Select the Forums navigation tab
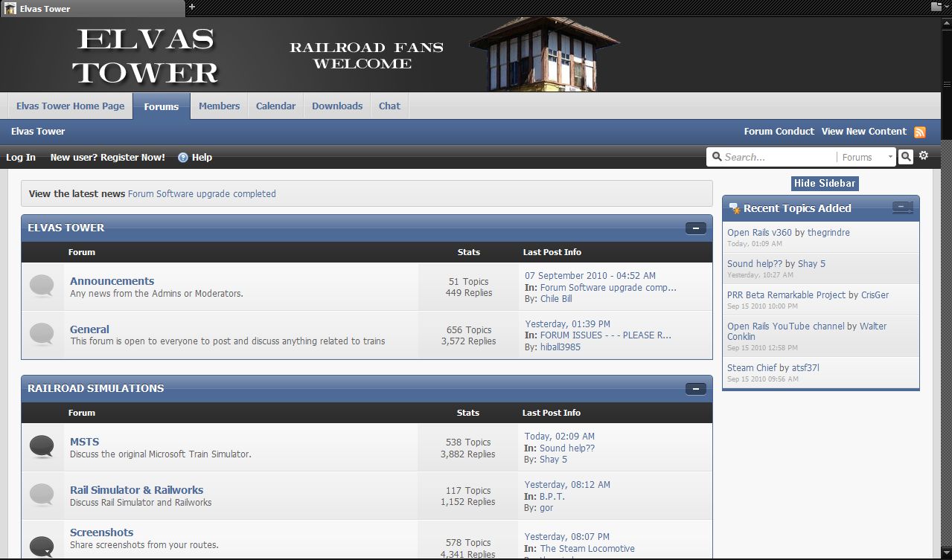 [x=162, y=106]
